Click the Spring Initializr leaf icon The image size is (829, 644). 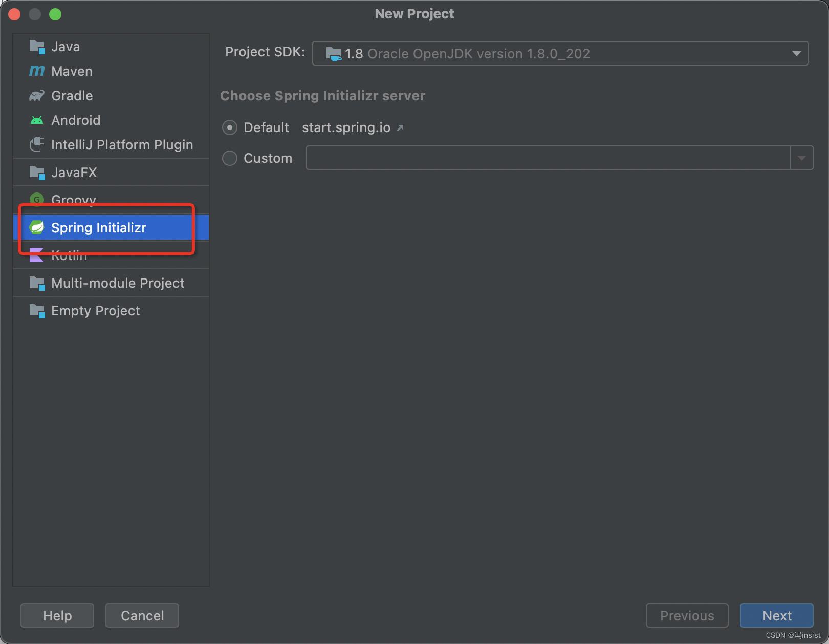(x=37, y=228)
